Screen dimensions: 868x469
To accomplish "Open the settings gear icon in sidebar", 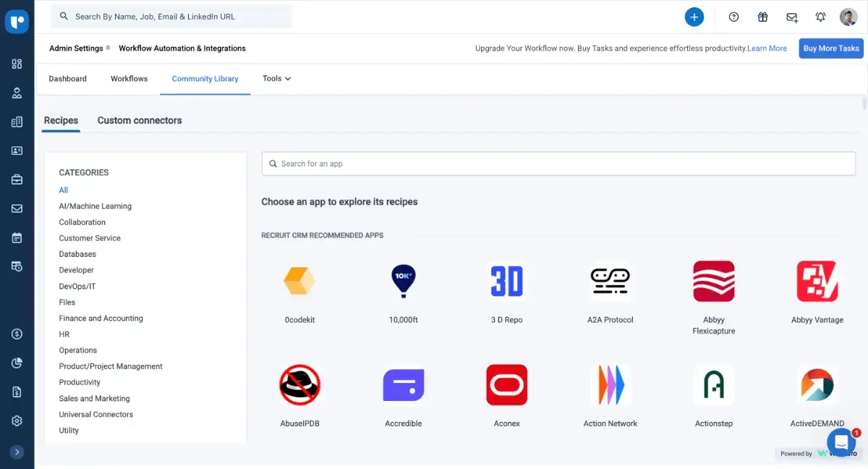I will 17,421.
